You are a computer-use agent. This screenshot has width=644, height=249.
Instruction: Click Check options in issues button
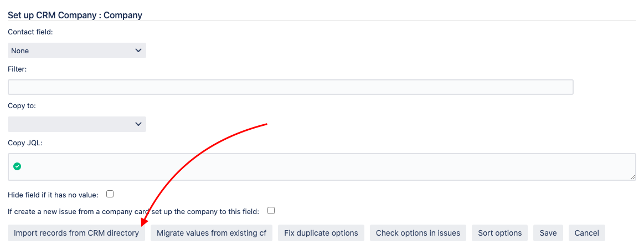point(418,233)
